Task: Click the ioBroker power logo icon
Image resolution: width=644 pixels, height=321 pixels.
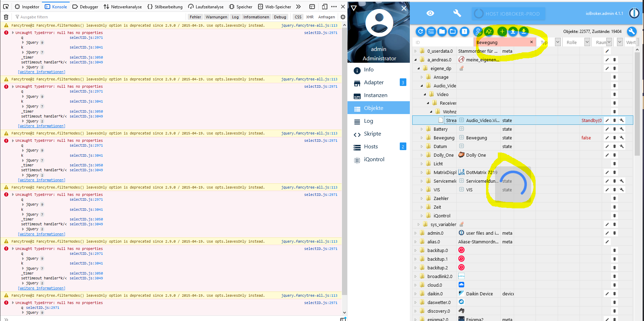Action: 634,13
